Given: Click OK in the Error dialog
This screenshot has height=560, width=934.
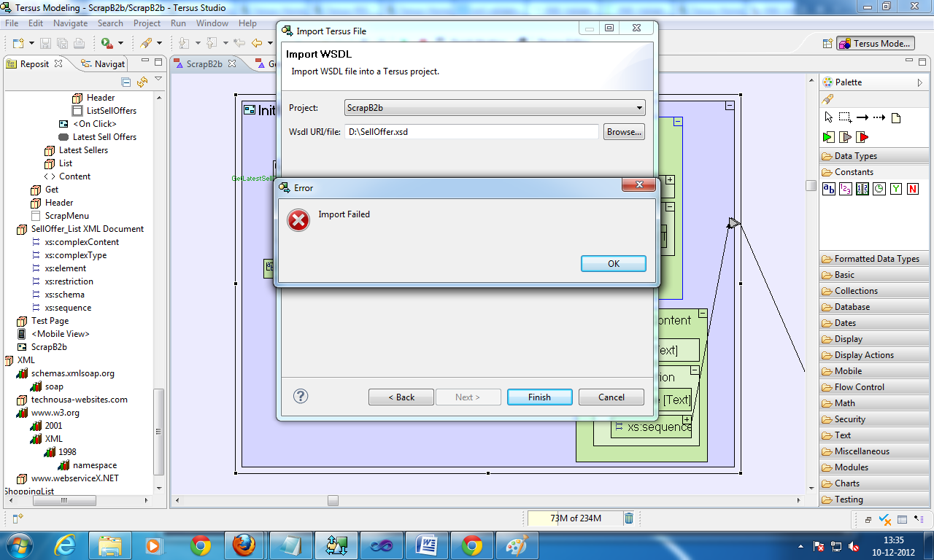Looking at the screenshot, I should point(614,264).
